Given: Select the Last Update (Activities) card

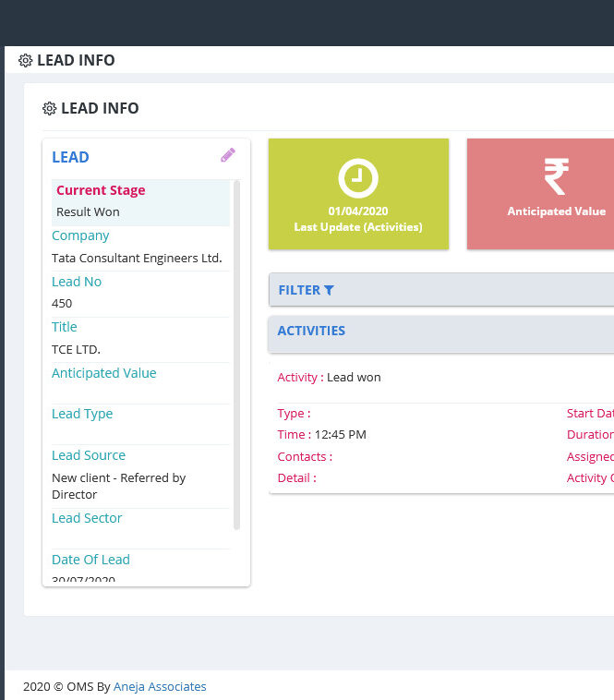Looking at the screenshot, I should 358,194.
